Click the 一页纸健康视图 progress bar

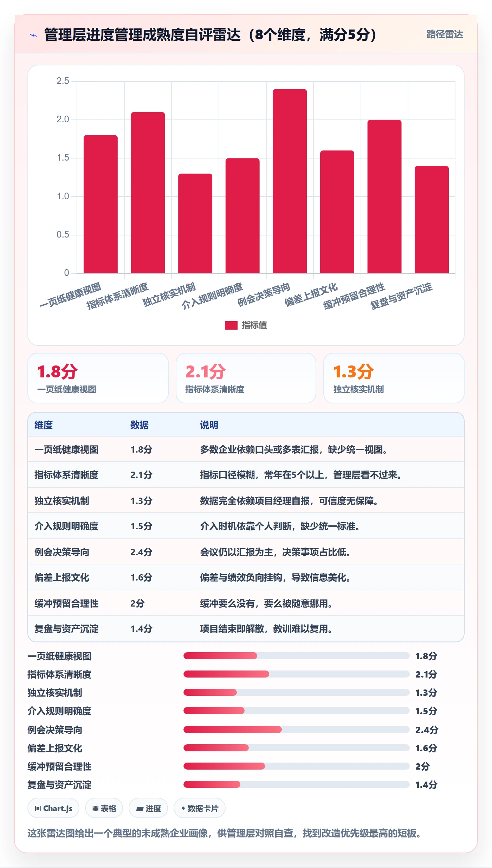tap(296, 656)
